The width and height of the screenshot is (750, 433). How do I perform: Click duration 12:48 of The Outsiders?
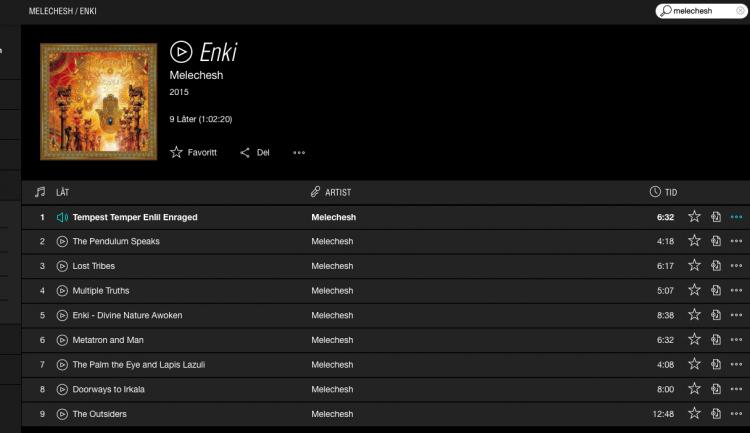pos(663,414)
